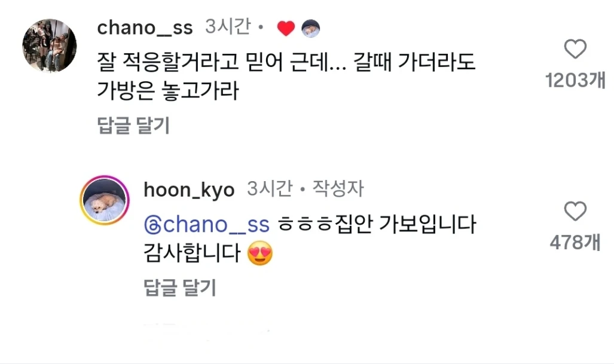Click the 3시간 timestamp on chano__ss comment

(227, 27)
